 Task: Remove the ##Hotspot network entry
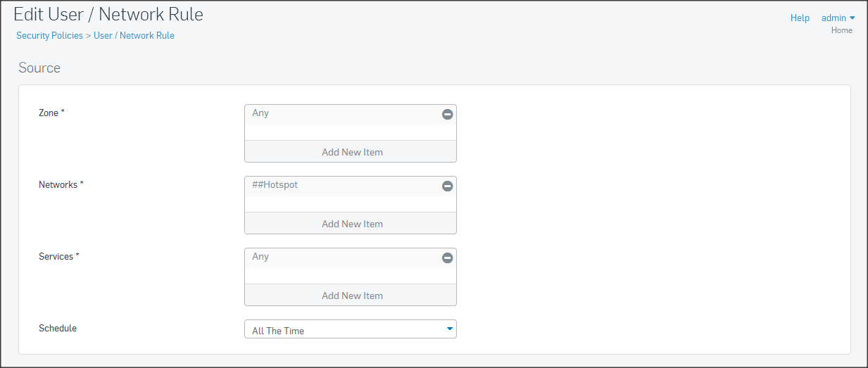pyautogui.click(x=447, y=186)
